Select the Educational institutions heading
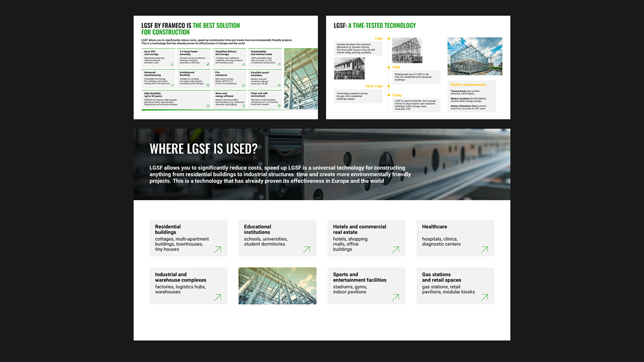Screen dimensions: 644x362 [x=258, y=230]
